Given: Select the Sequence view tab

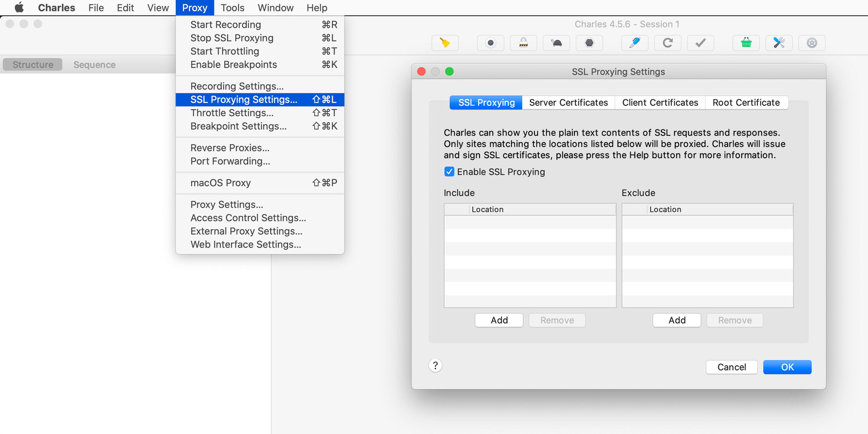Looking at the screenshot, I should tap(94, 65).
